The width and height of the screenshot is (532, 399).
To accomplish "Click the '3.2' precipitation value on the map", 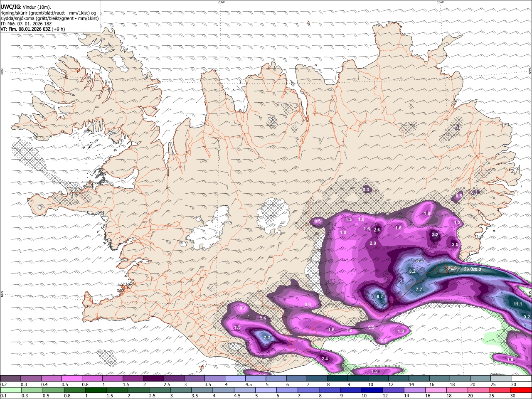I will pyautogui.click(x=435, y=235).
